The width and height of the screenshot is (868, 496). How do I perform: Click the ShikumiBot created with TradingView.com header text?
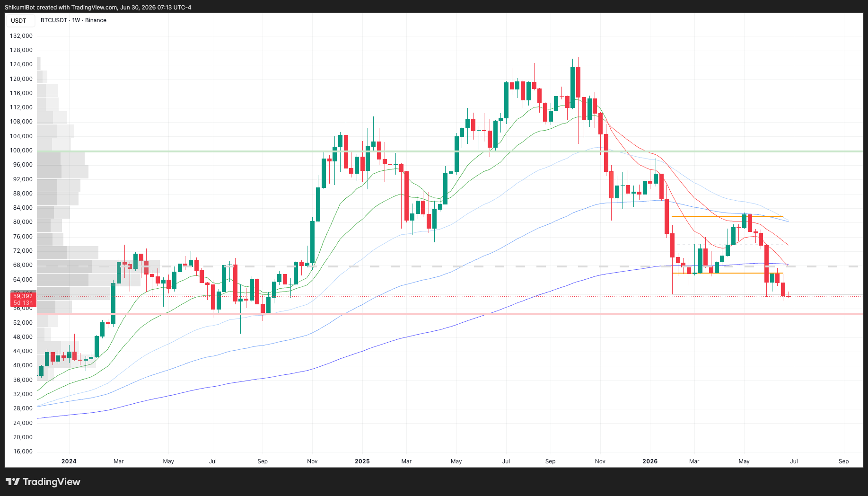(x=98, y=8)
